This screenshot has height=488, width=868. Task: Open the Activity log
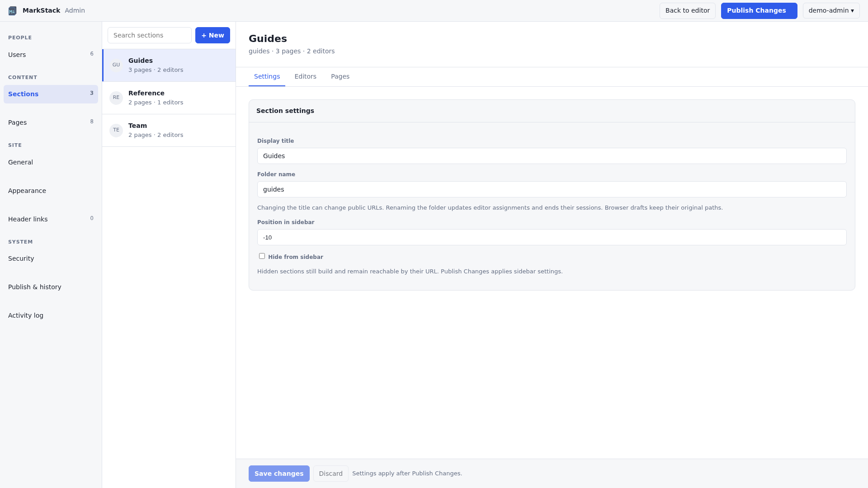[51, 315]
